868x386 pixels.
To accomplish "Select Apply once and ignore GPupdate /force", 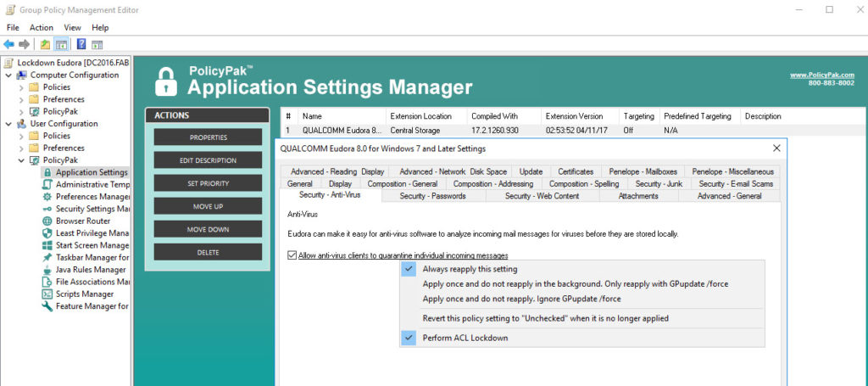I will click(581, 299).
